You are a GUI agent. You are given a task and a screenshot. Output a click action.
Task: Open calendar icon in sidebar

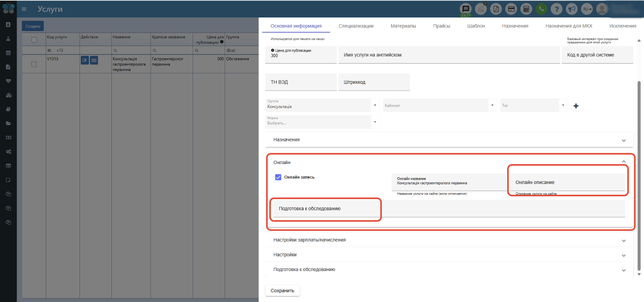[8, 53]
